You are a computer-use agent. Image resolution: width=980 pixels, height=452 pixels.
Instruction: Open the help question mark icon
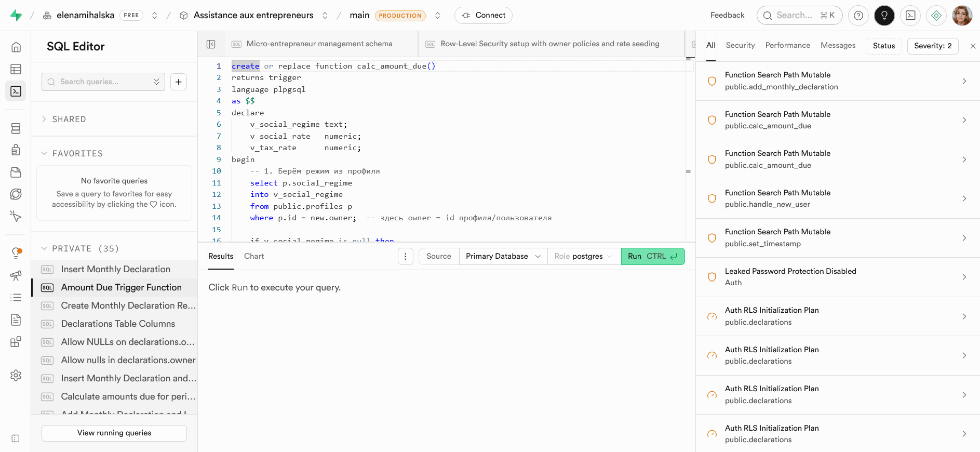[x=858, y=16]
